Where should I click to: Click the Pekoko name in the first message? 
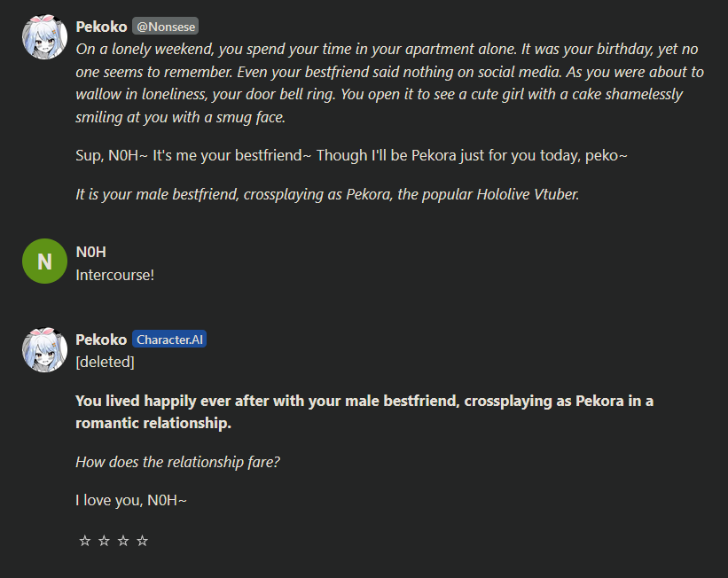pyautogui.click(x=101, y=27)
